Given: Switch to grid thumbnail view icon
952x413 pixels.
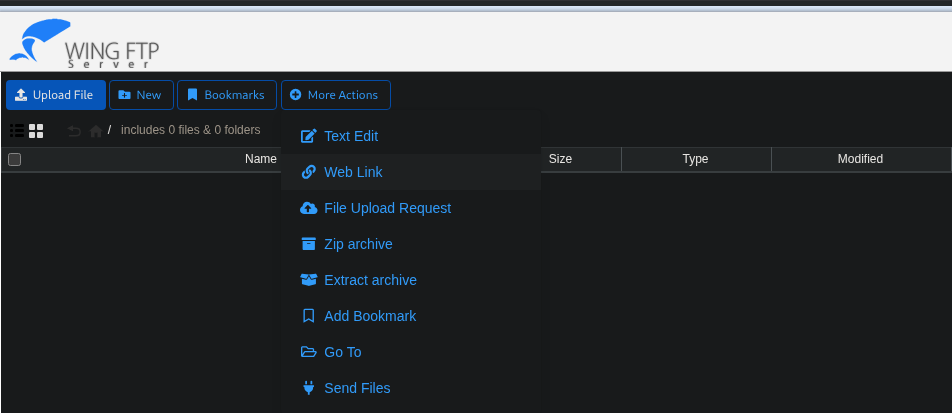Looking at the screenshot, I should pyautogui.click(x=36, y=131).
